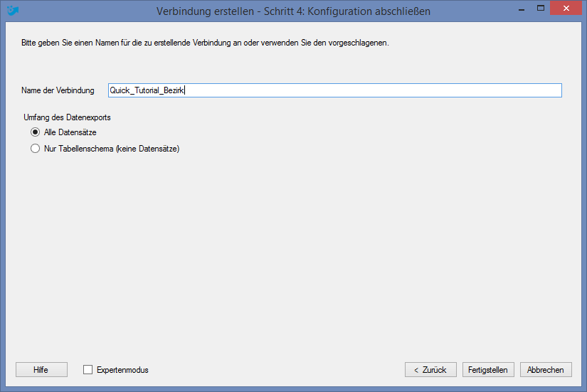This screenshot has height=392, width=587.
Task: Click the keine Datensätze label text
Action: [x=147, y=149]
